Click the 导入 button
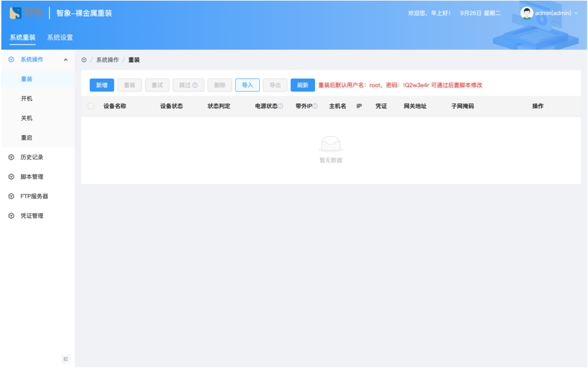This screenshot has height=368, width=588. 247,85
